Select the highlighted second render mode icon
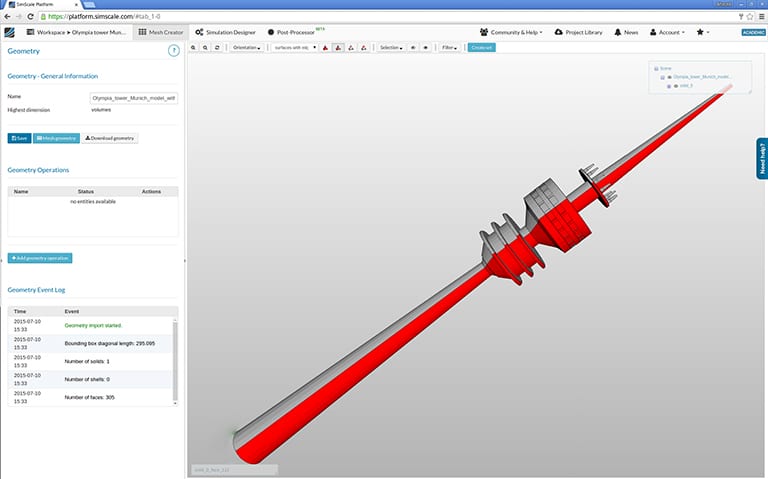This screenshot has height=479, width=768. click(339, 47)
